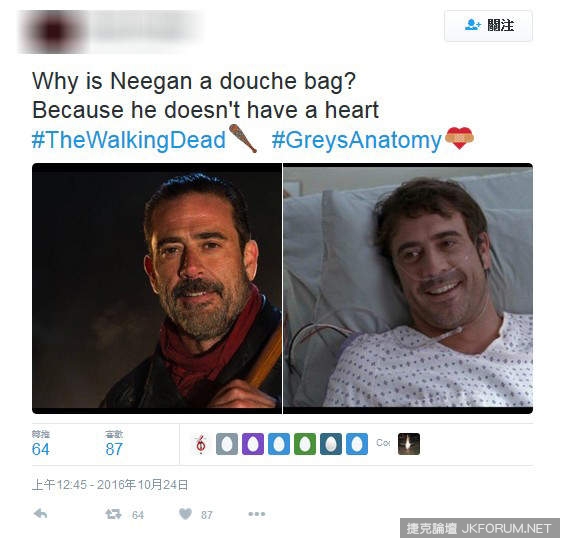Open the right hospital bed photo
This screenshot has height=543, width=565.
click(x=408, y=288)
